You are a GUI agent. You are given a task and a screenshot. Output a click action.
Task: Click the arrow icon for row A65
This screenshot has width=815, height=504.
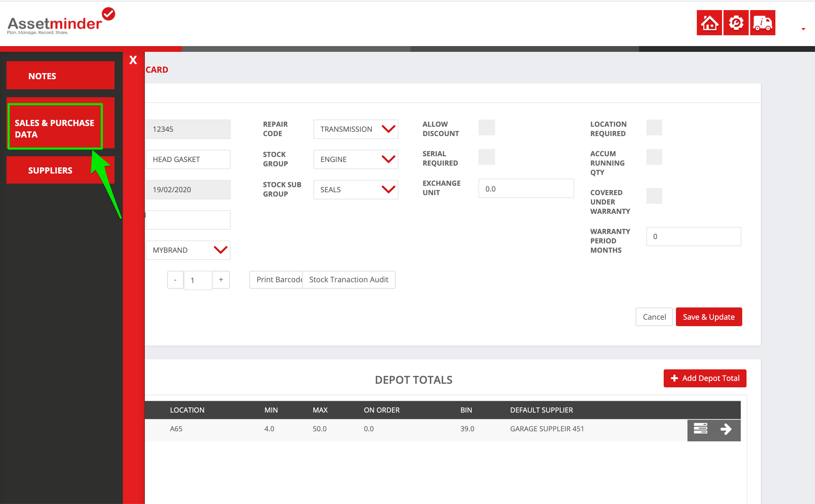point(726,429)
